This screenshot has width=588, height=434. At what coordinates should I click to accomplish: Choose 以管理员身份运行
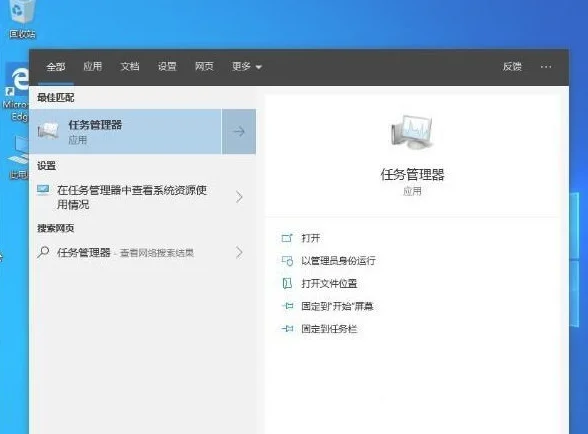[x=339, y=261]
